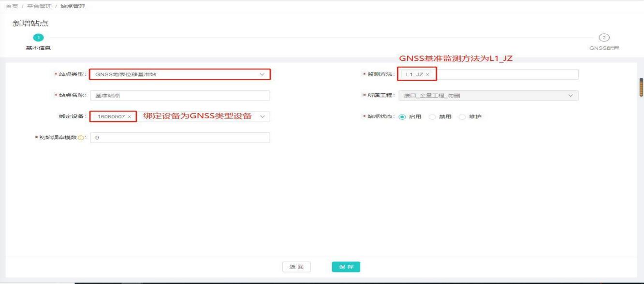Image resolution: width=644 pixels, height=284 pixels.
Task: Click 站点管理 breadcrumb item
Action: [x=73, y=5]
